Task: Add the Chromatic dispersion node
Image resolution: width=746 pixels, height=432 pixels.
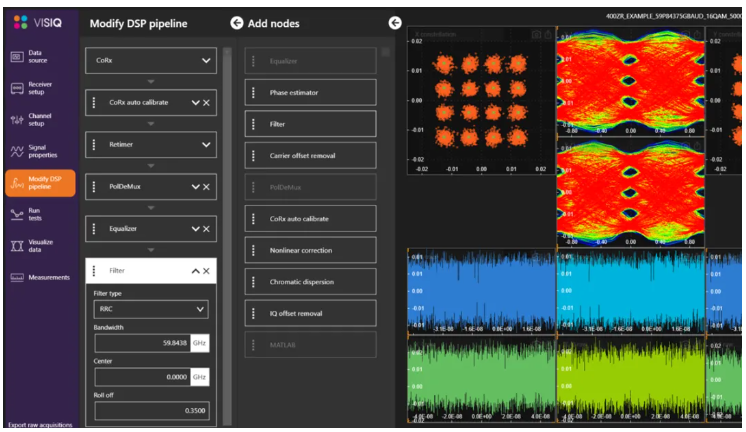Action: [311, 282]
